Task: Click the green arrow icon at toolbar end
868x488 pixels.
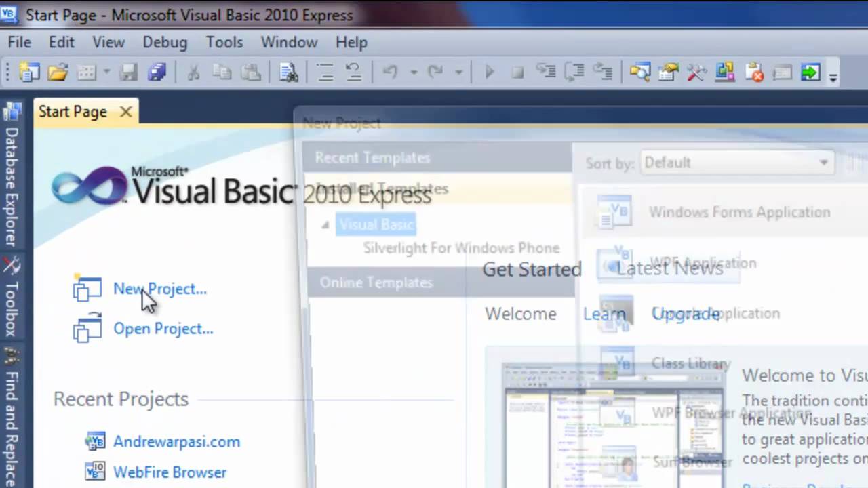Action: pyautogui.click(x=810, y=72)
